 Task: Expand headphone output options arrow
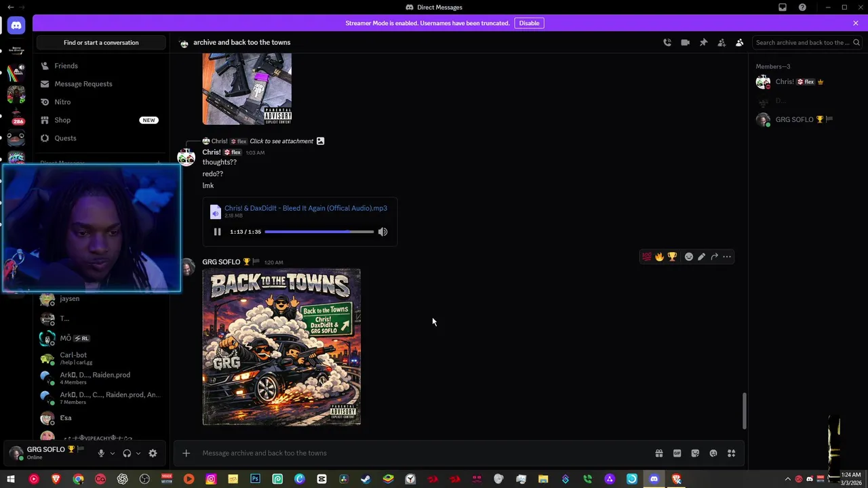[138, 453]
